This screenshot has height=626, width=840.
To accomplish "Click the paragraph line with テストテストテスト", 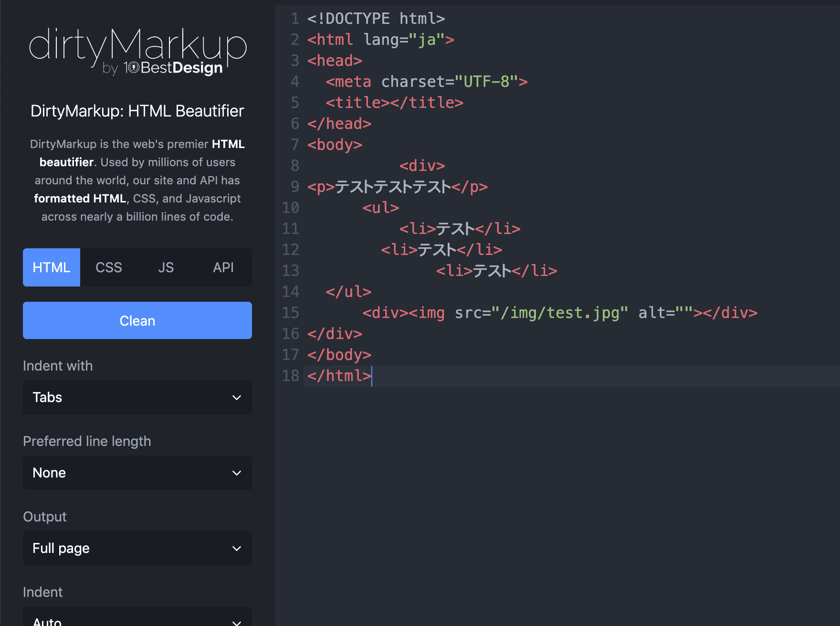I will [398, 187].
